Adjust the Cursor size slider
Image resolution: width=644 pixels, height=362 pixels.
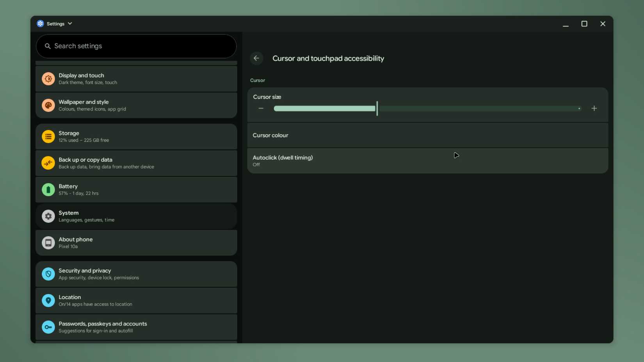(377, 108)
